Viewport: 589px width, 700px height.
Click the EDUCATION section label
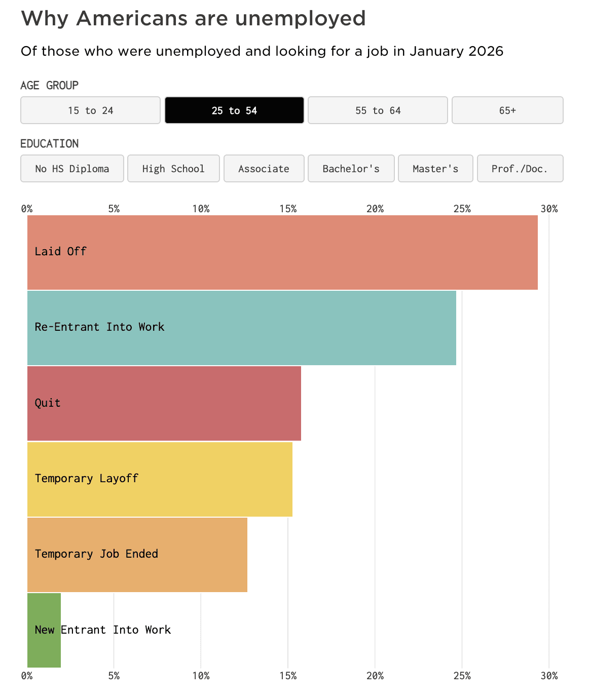coord(50,143)
